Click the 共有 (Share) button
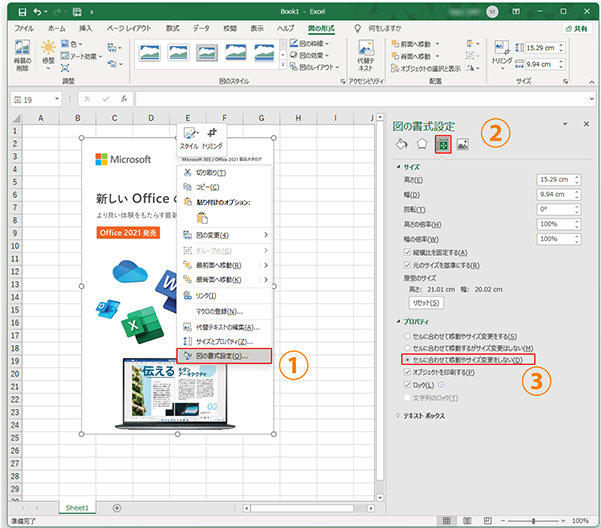The height and width of the screenshot is (528, 601). click(577, 28)
